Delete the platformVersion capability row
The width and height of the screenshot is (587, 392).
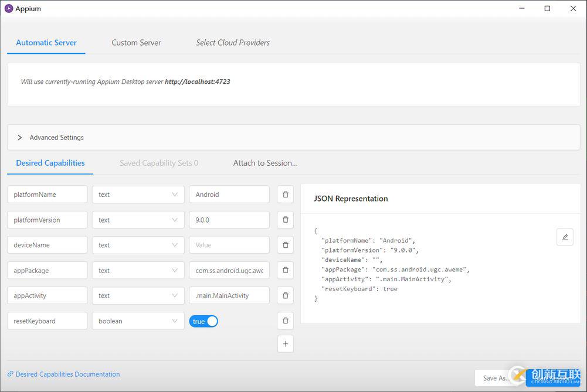(x=286, y=220)
